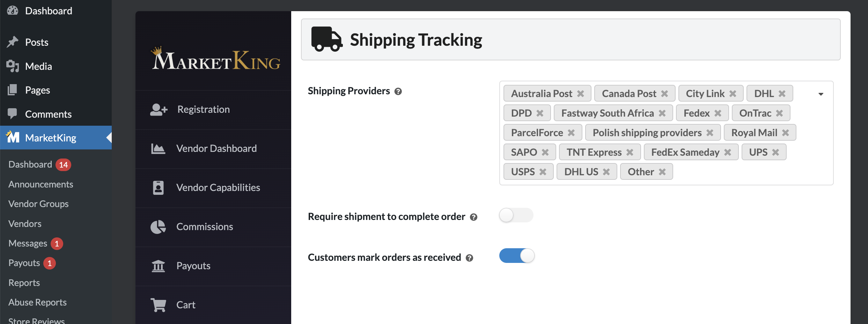Open the Payouts bank icon
The image size is (868, 324).
[x=158, y=266]
